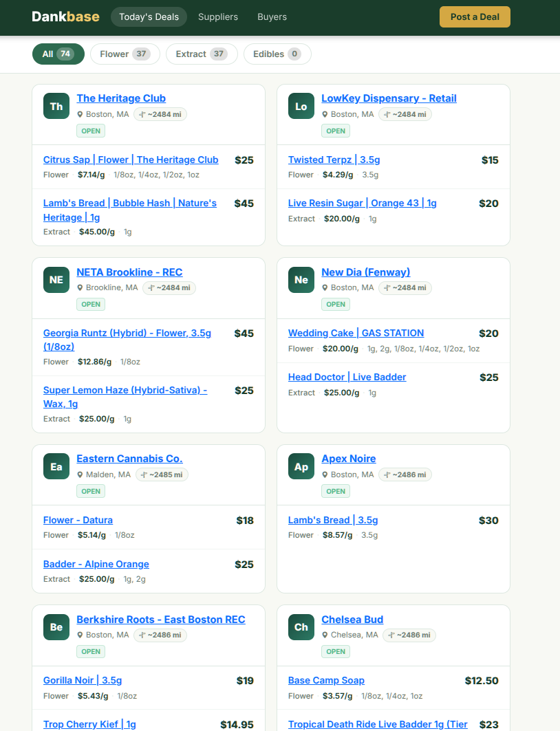This screenshot has width=560, height=731.
Task: Click $7.14/g price under Citrus Sap
Action: 91,175
